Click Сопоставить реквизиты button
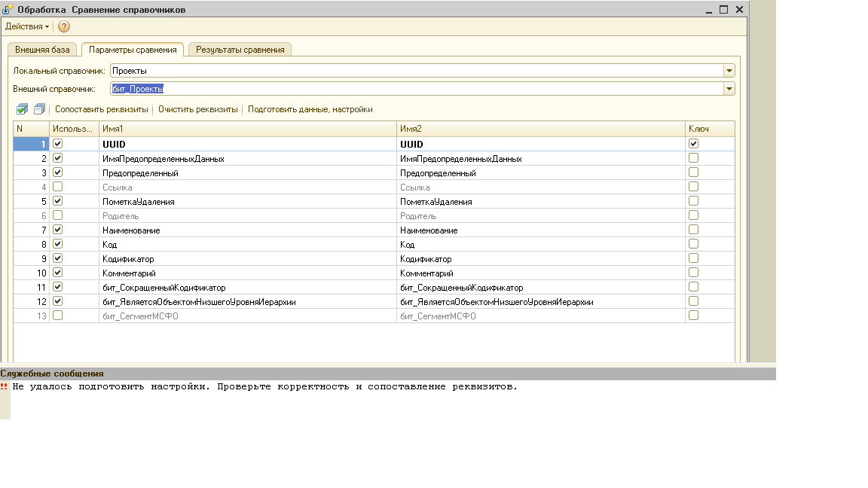The image size is (868, 488). pos(101,109)
